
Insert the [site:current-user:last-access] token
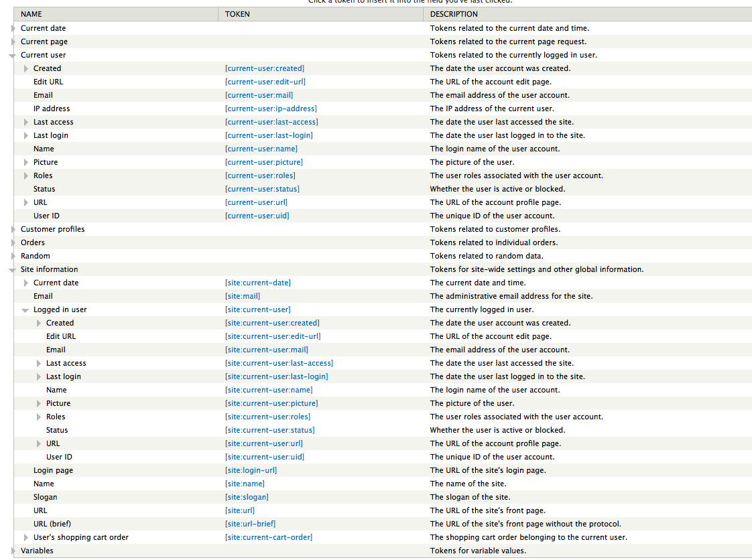click(x=279, y=364)
